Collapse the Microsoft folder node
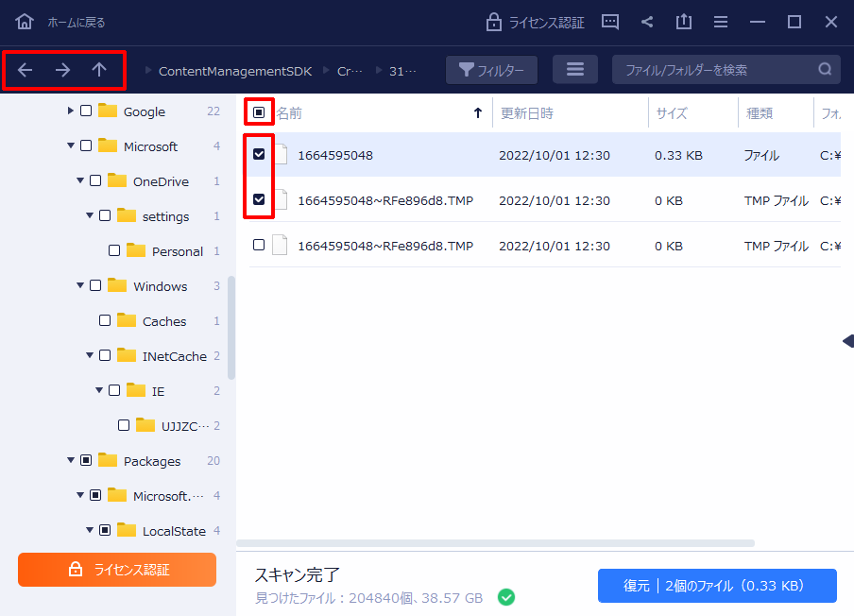The image size is (854, 616). 71,146
